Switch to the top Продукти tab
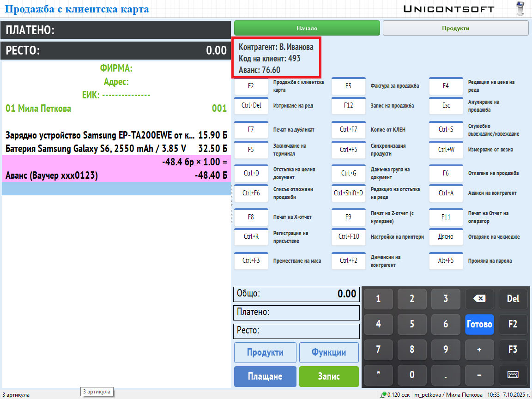The image size is (532, 399). coord(455,28)
